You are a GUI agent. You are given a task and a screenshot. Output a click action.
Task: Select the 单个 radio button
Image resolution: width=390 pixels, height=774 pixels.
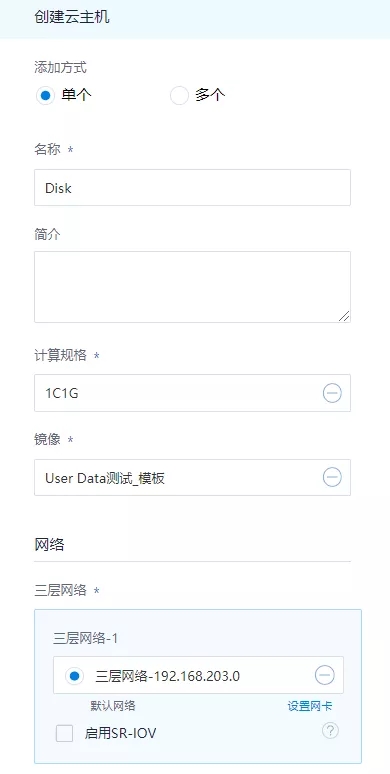tap(45, 95)
